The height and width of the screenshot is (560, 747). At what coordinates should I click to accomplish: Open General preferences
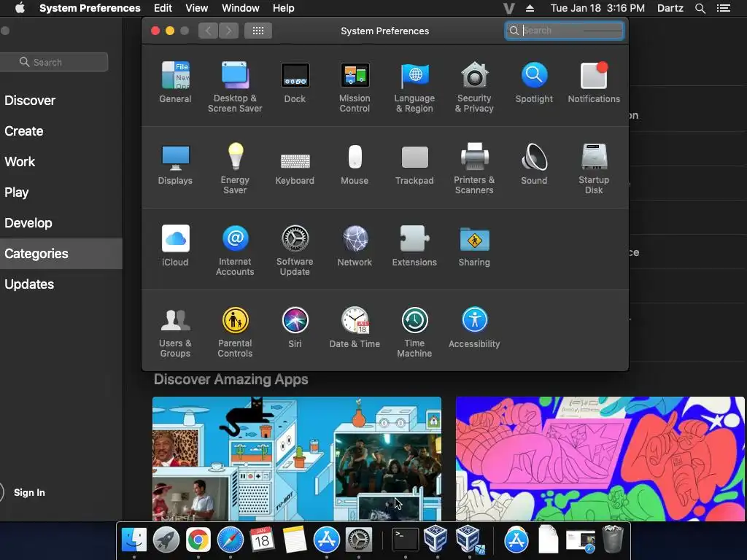175,82
